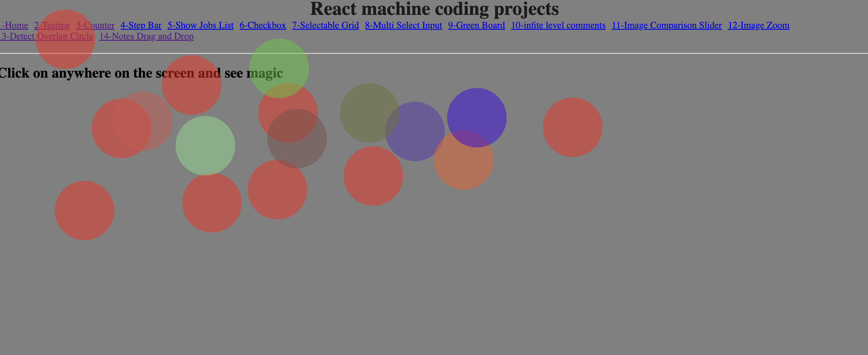Click the isolated red circle at far right
The height and width of the screenshot is (355, 868).
coord(572,127)
